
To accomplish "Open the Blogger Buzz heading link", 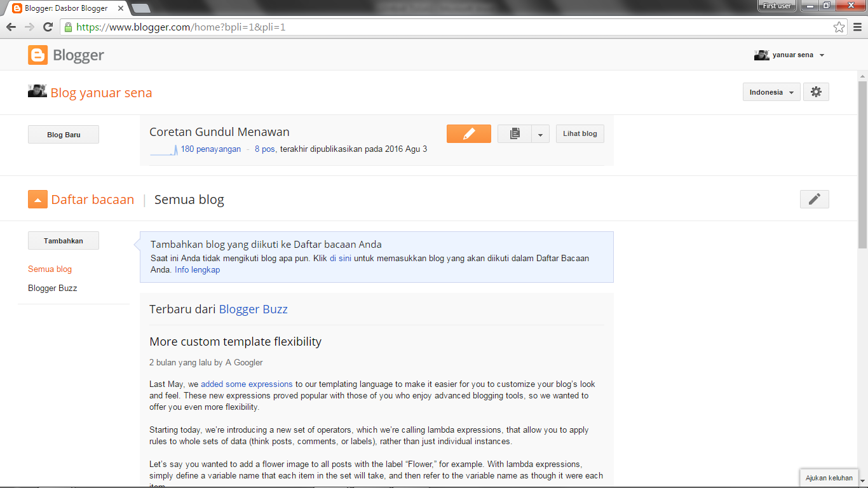I will [254, 309].
